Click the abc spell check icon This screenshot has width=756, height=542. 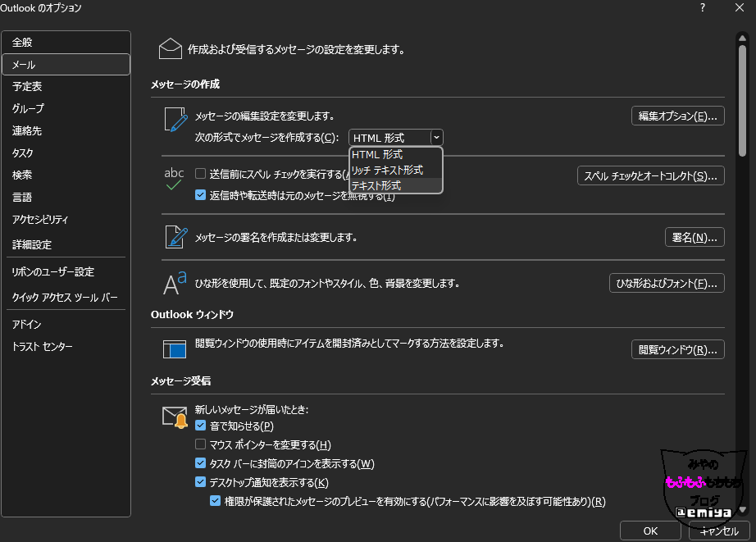(x=174, y=179)
